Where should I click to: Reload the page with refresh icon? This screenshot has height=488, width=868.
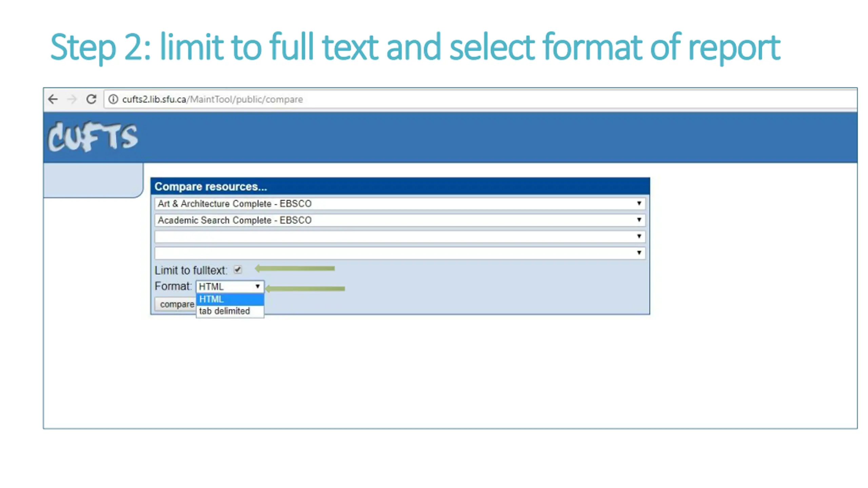click(91, 99)
